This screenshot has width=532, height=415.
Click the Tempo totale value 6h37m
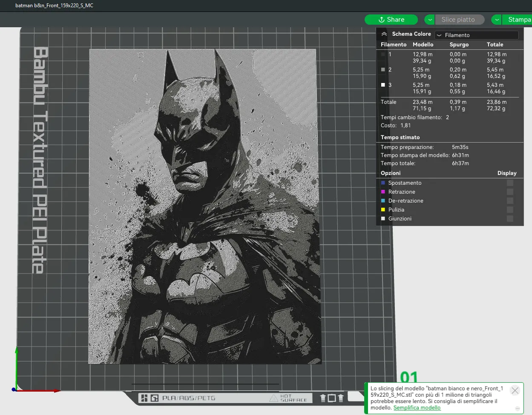point(460,163)
